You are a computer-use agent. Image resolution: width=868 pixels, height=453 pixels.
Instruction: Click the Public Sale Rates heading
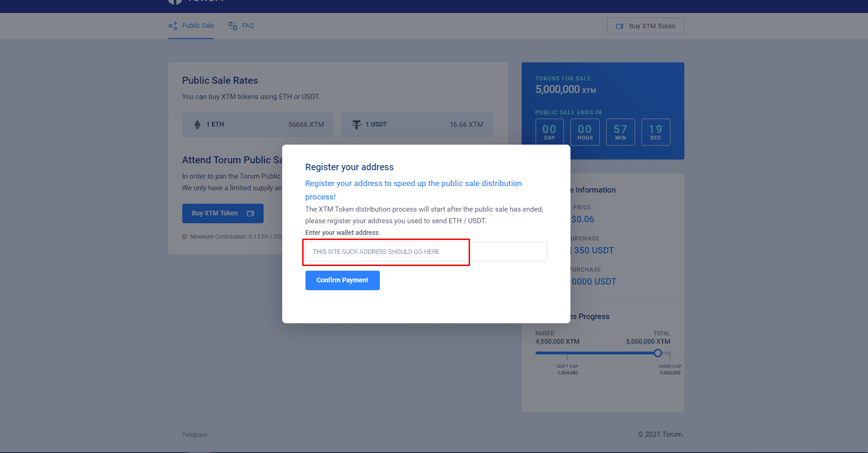pyautogui.click(x=220, y=80)
